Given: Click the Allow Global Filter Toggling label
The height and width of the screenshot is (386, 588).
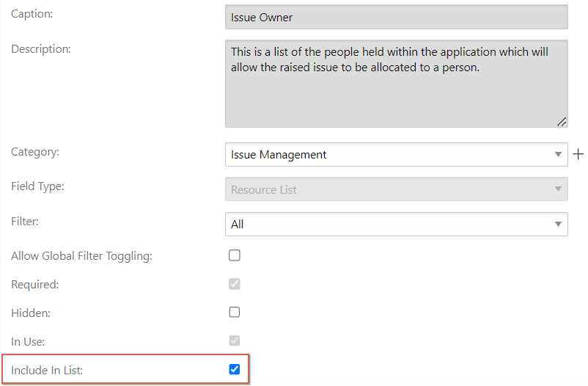Looking at the screenshot, I should [x=81, y=256].
